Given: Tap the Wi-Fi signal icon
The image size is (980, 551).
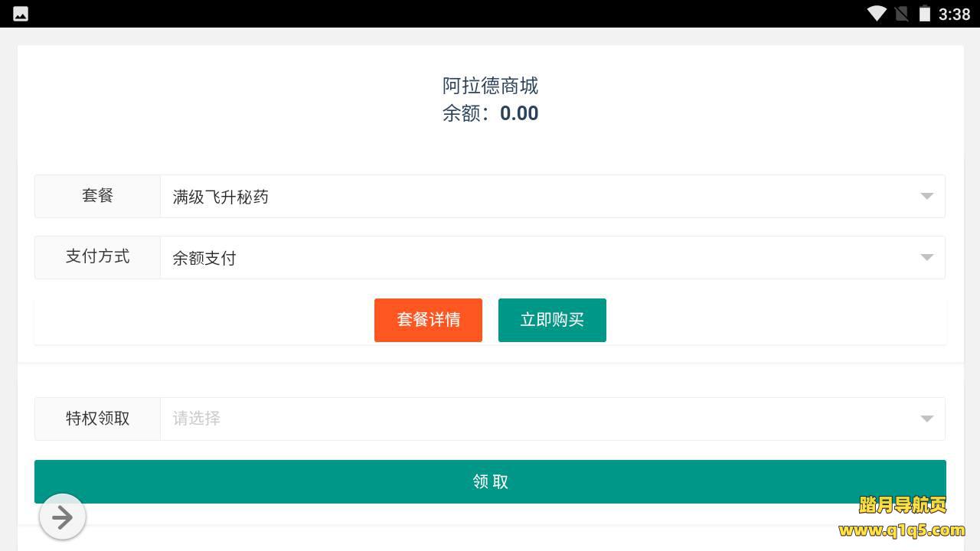Looking at the screenshot, I should point(877,13).
